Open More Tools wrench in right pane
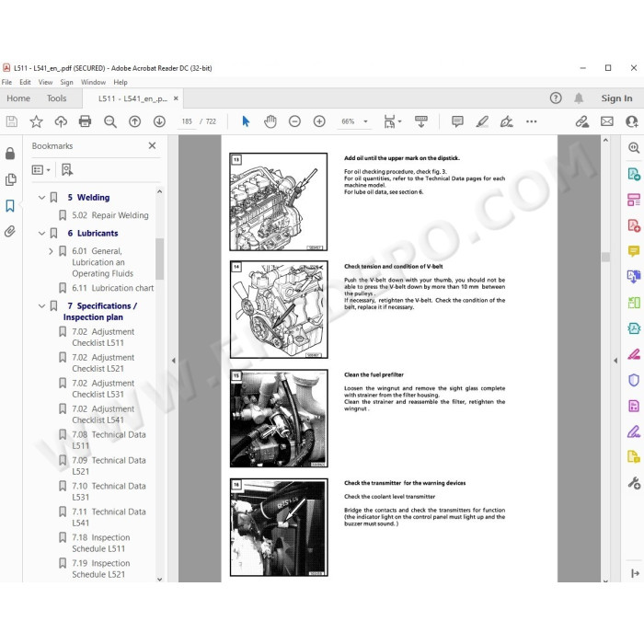 click(634, 483)
